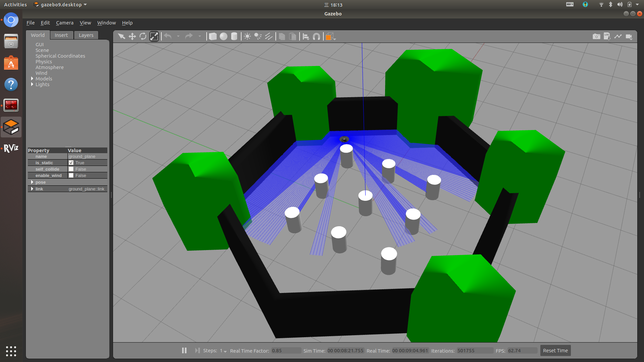This screenshot has height=362, width=644.
Task: Insert a cylinder shape
Action: click(234, 36)
